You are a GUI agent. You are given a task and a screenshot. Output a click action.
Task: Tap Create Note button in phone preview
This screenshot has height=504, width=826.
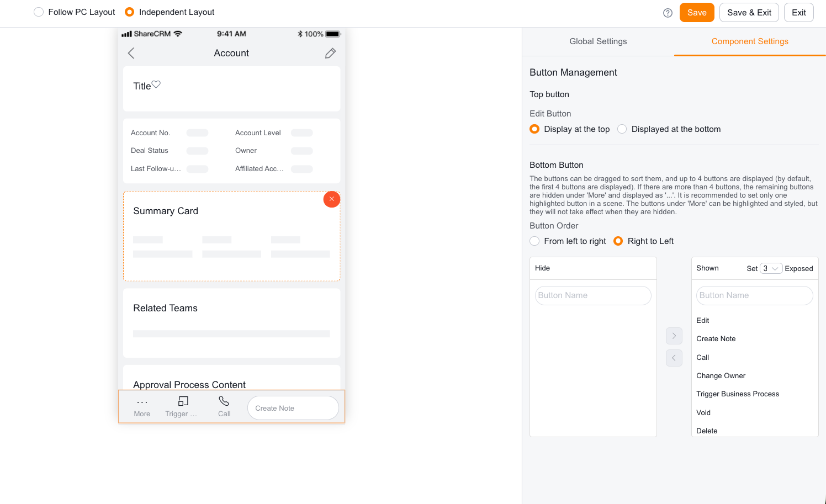(293, 408)
